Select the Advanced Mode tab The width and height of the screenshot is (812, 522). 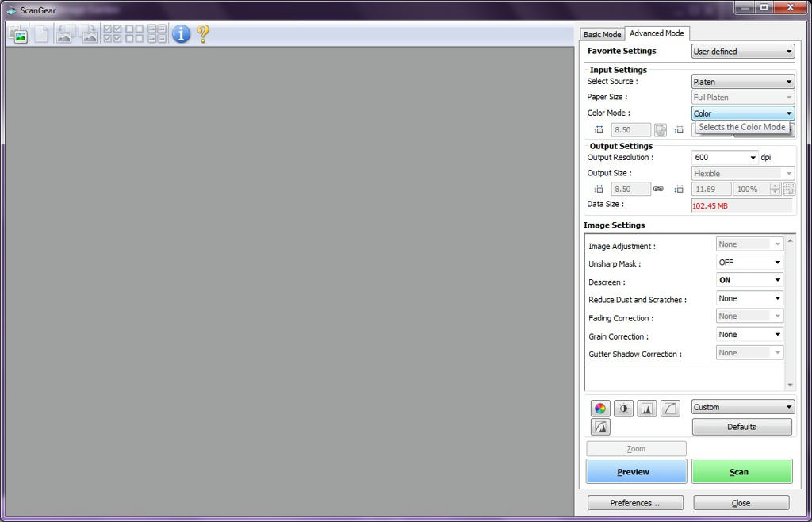tap(657, 33)
